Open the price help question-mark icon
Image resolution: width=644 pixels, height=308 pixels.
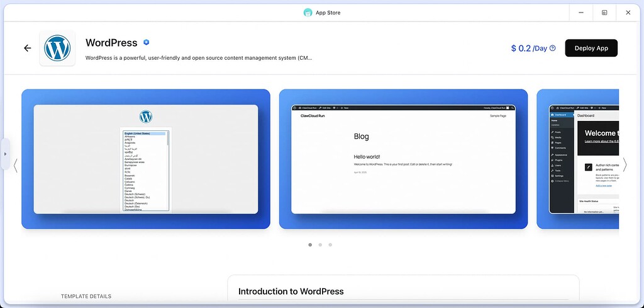coord(552,48)
